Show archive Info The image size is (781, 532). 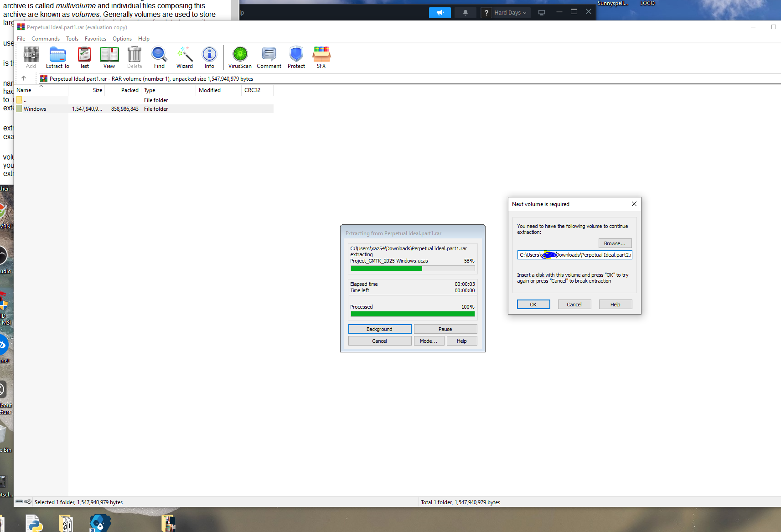[209, 57]
